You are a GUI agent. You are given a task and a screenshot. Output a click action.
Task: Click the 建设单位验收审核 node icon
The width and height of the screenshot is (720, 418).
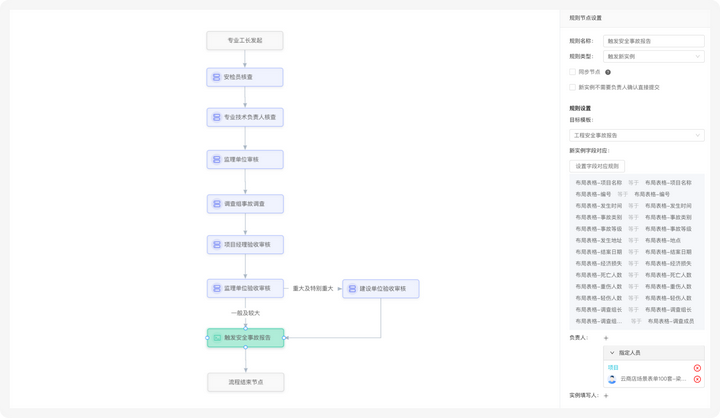point(351,288)
